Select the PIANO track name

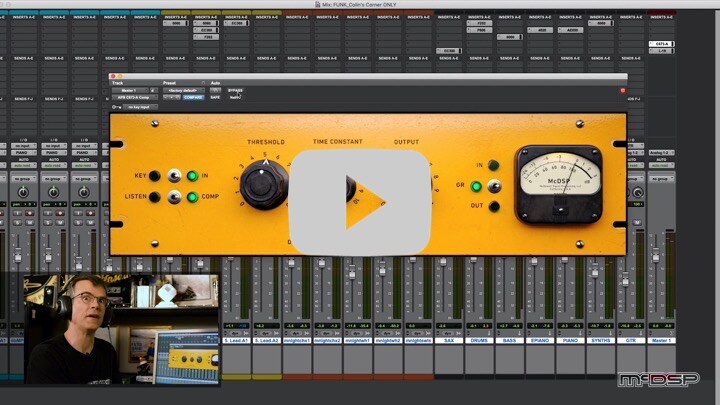click(570, 341)
